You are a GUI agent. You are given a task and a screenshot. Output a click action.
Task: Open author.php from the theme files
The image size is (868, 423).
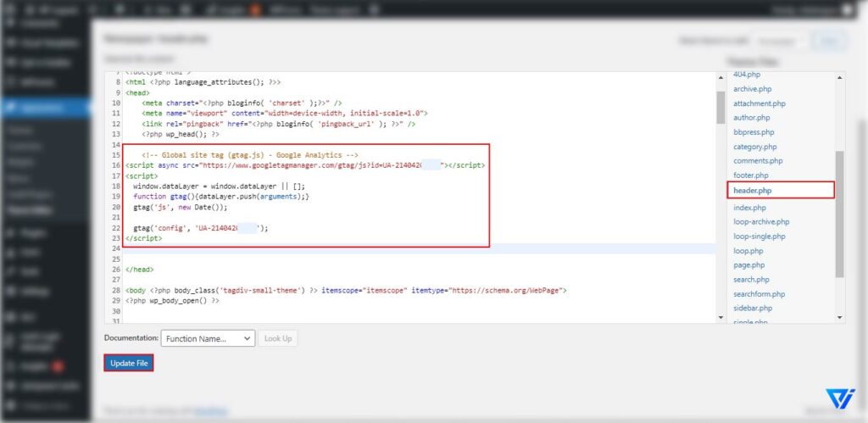pos(752,117)
